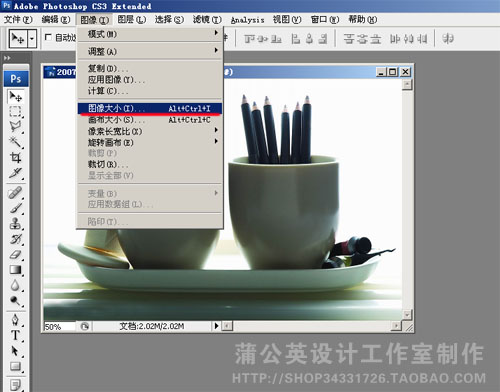Image resolution: width=500 pixels, height=392 pixels.
Task: Select the Magic Wand tool
Action: 15,142
